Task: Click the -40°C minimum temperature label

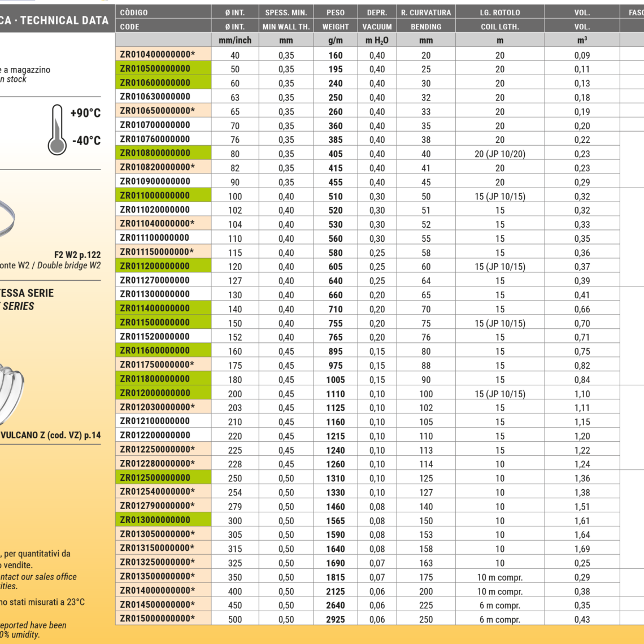Action: pos(86,141)
